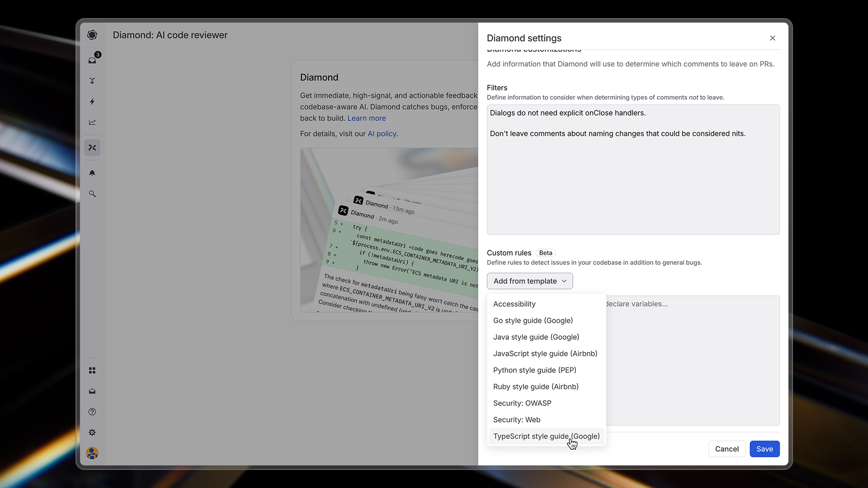Click the user avatar at sidebar bottom
Image resolution: width=868 pixels, height=488 pixels.
point(92,453)
